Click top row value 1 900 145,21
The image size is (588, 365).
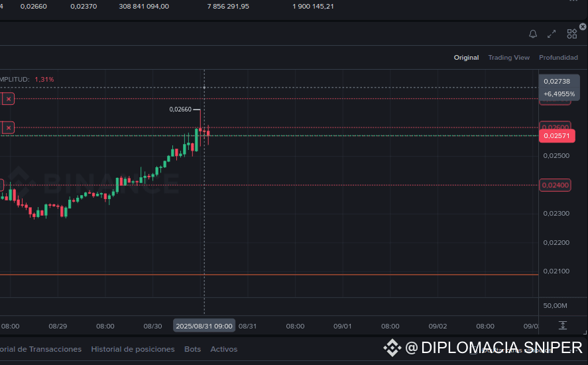pos(313,7)
